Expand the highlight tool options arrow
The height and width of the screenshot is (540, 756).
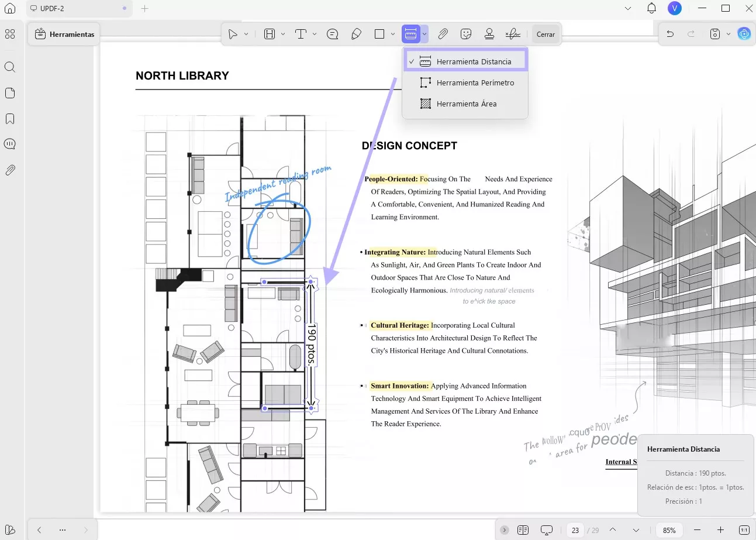click(283, 35)
